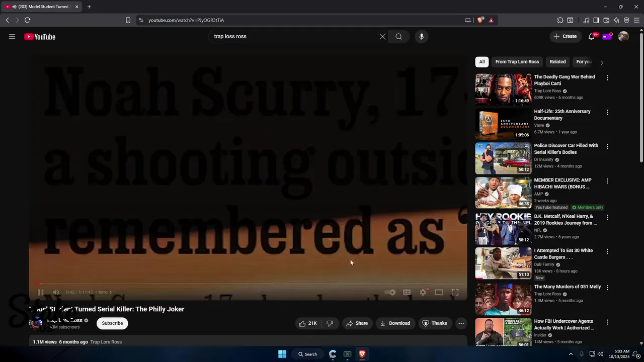This screenshot has height=362, width=644.
Task: Mute the video volume
Action: pyautogui.click(x=56, y=292)
